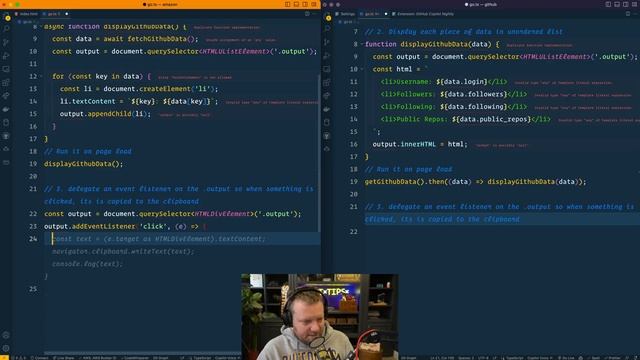This screenshot has height=360, width=640.
Task: Open Extensions view in left amazon window
Action: point(6,82)
